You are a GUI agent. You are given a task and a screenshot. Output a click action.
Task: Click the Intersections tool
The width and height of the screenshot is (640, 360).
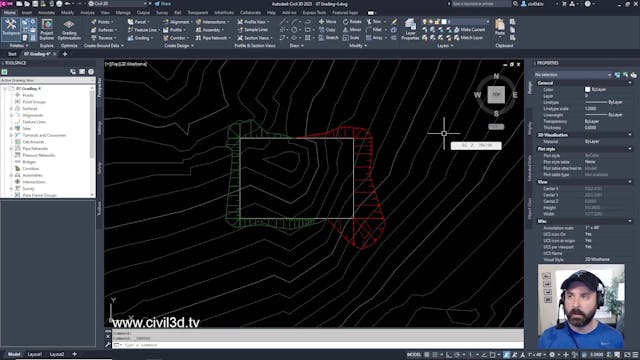point(212,22)
